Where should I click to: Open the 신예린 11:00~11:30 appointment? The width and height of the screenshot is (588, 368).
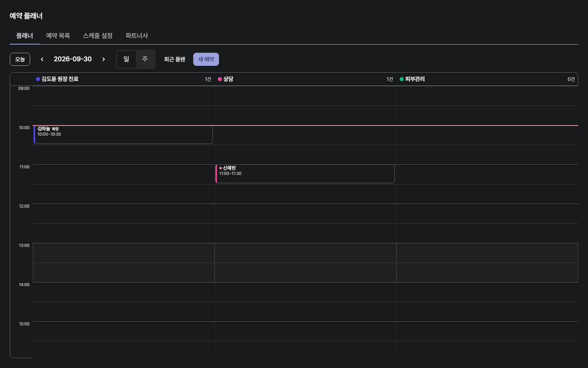pyautogui.click(x=305, y=174)
